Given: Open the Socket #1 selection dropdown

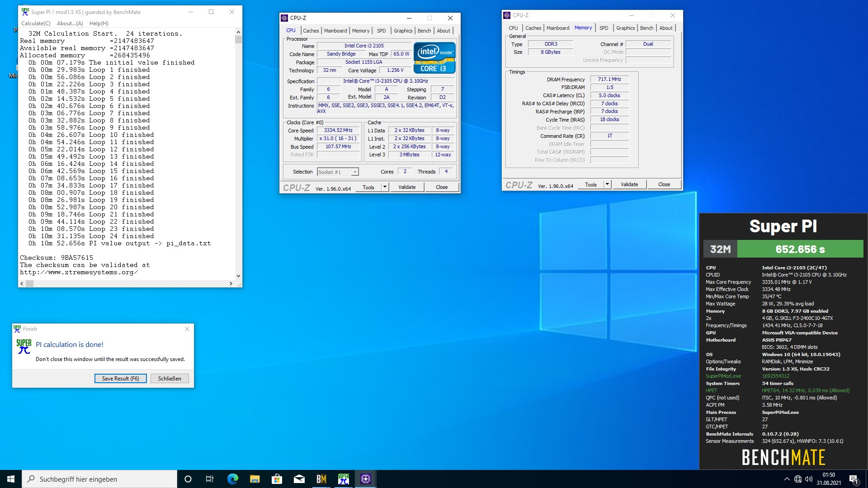Looking at the screenshot, I should tap(338, 172).
